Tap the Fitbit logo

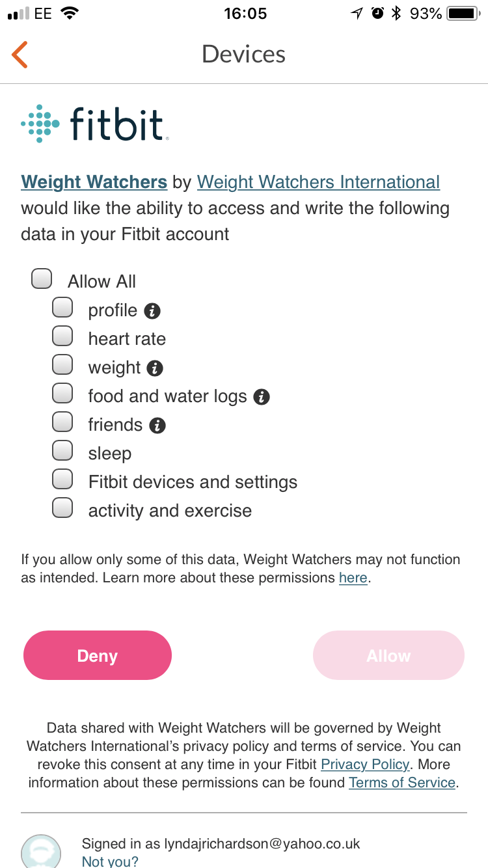pos(95,123)
